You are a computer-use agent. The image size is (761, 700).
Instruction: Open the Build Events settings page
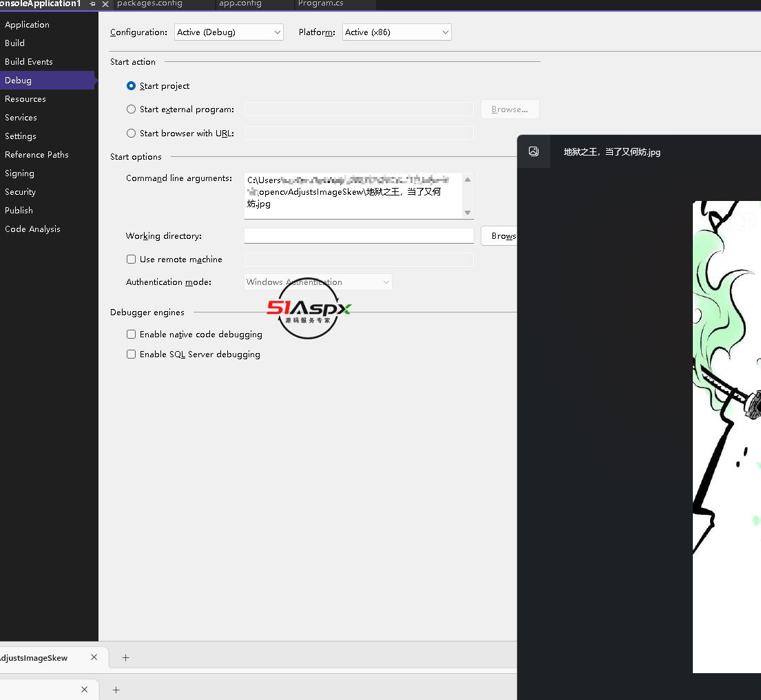click(x=29, y=62)
